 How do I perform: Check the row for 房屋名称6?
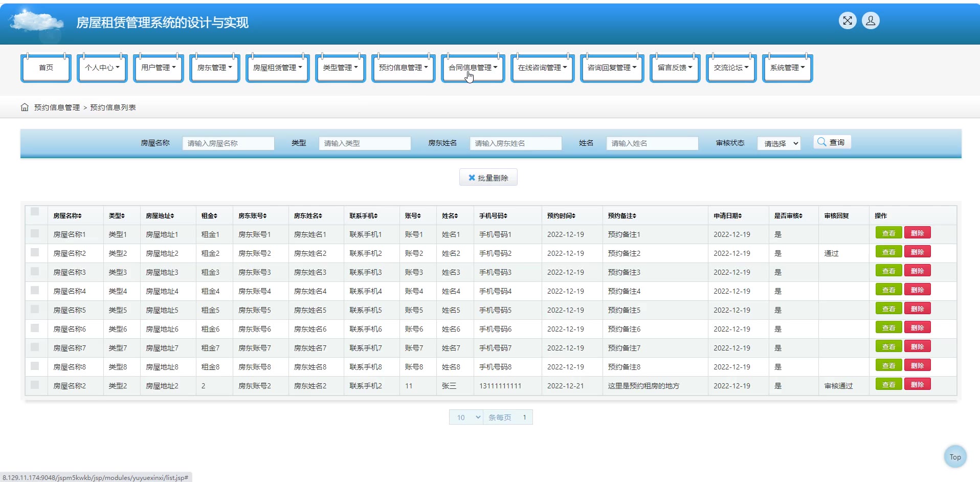click(x=35, y=328)
